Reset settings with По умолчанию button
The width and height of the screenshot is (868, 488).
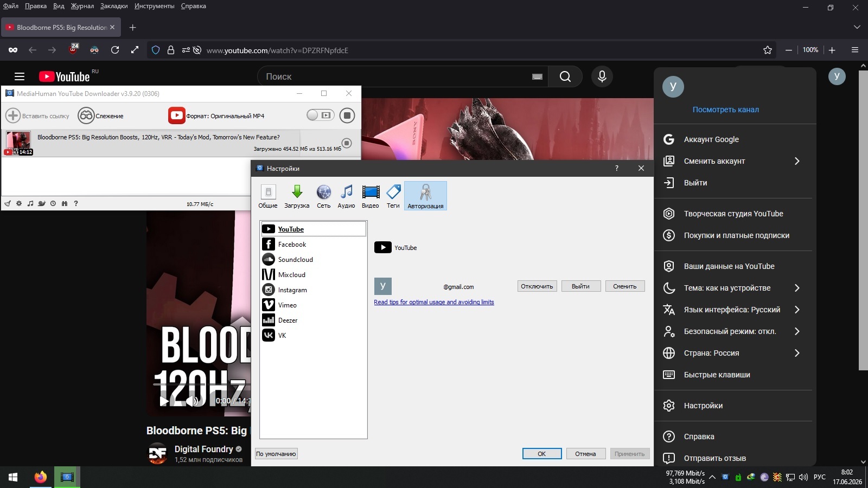tap(276, 454)
